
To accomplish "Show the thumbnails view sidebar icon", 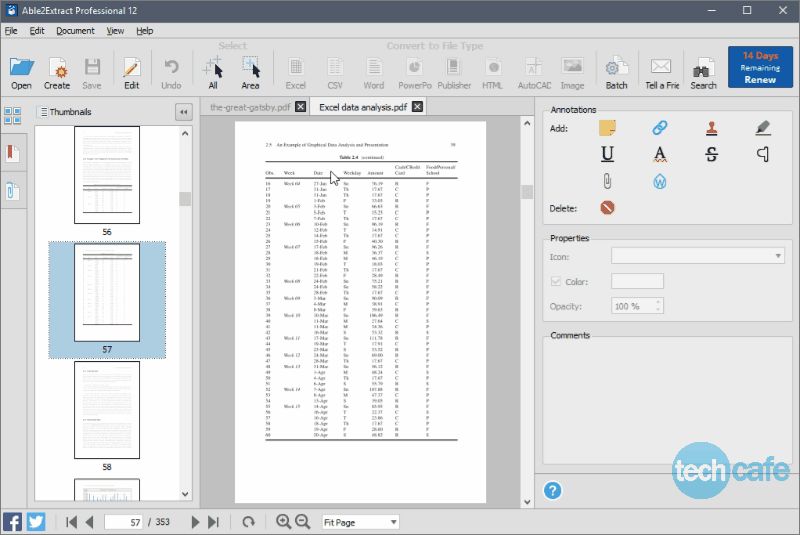I will click(x=12, y=115).
